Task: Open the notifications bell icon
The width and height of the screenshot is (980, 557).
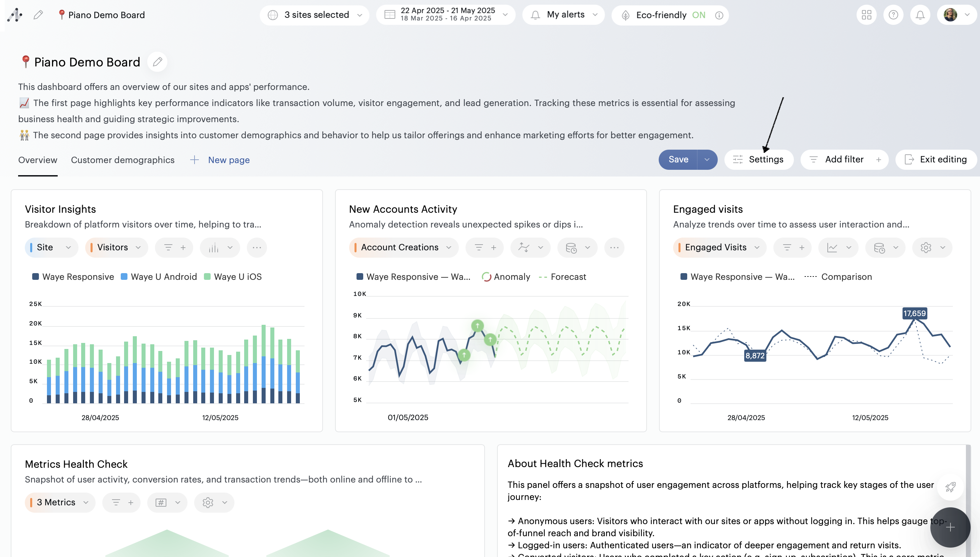Action: pos(920,15)
